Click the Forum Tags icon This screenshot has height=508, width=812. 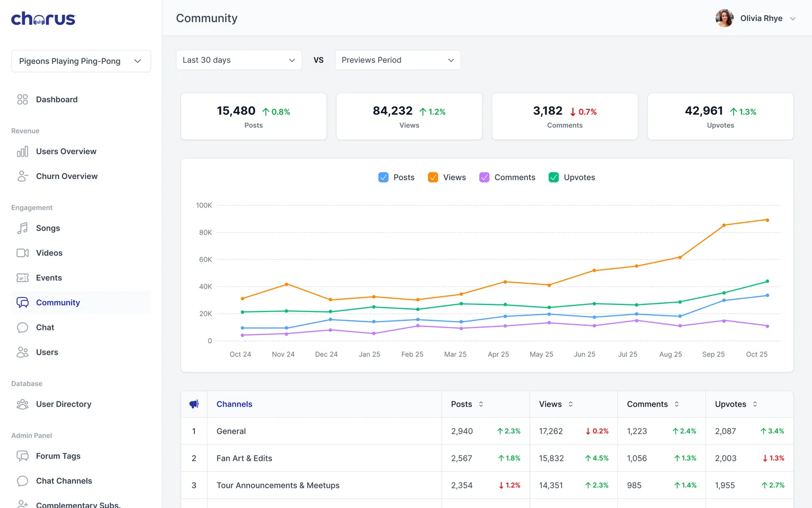pyautogui.click(x=22, y=456)
